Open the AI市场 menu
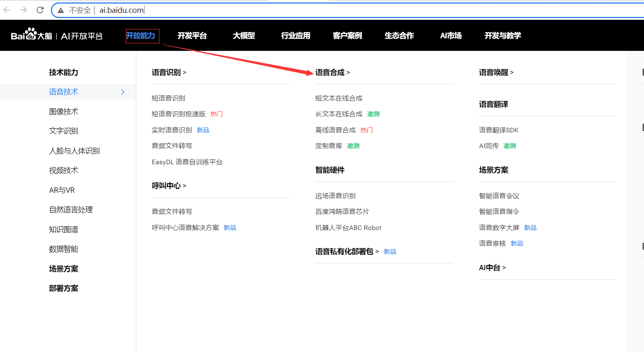Image resolution: width=644 pixels, height=352 pixels. point(451,36)
